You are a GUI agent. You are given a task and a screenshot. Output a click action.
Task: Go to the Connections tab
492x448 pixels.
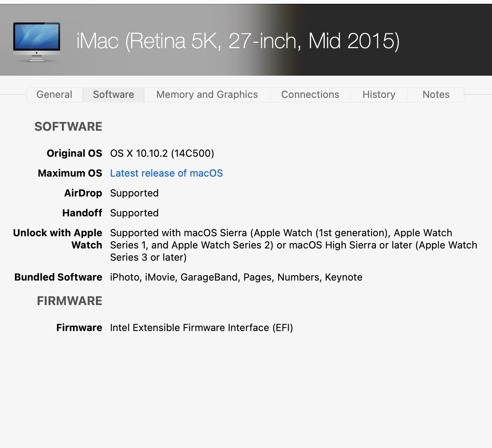click(x=310, y=94)
